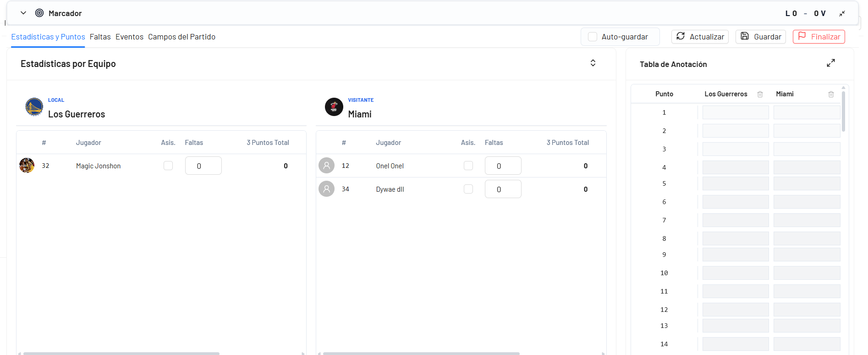The width and height of the screenshot is (868, 355).
Task: Focus the Faltas input for Onel Onel
Action: pos(503,166)
